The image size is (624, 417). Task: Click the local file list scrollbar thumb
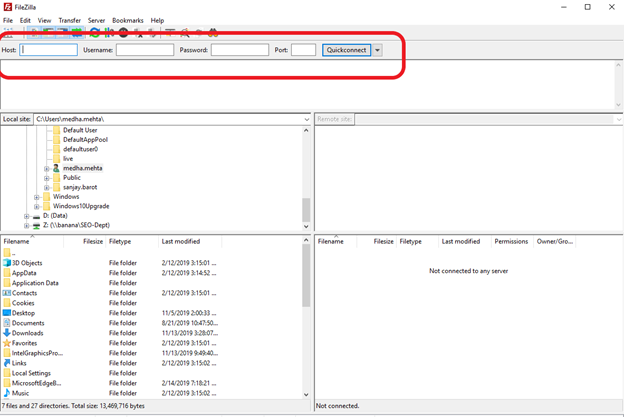click(306, 275)
